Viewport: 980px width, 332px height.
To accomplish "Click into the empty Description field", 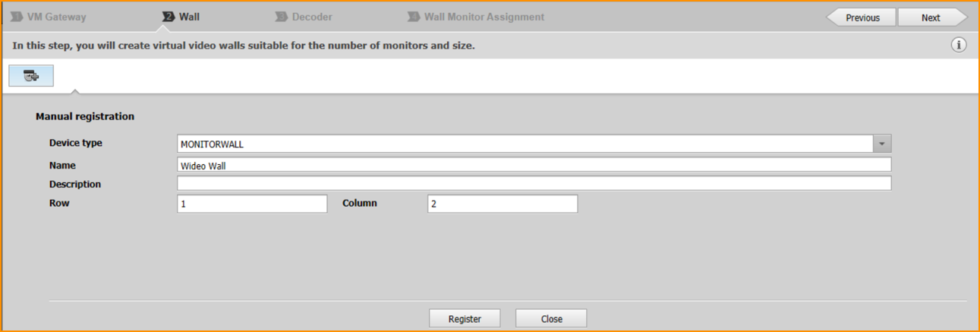I will tap(534, 183).
